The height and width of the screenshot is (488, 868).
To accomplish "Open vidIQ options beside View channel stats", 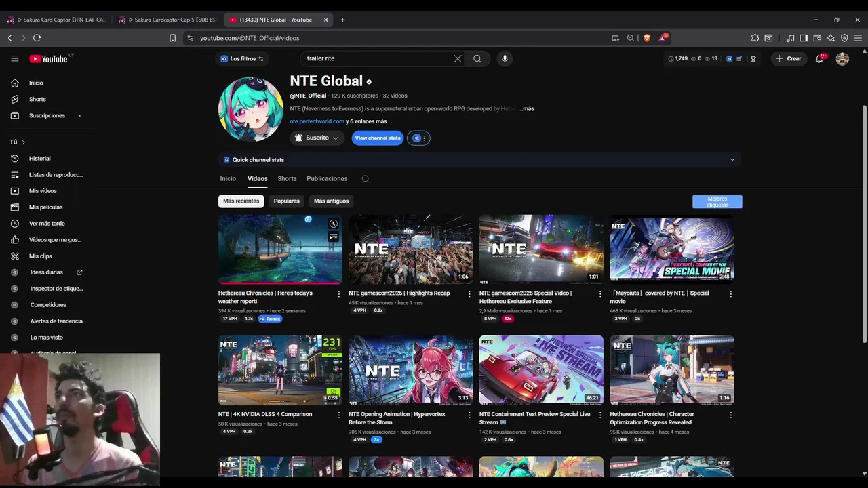I will [418, 138].
